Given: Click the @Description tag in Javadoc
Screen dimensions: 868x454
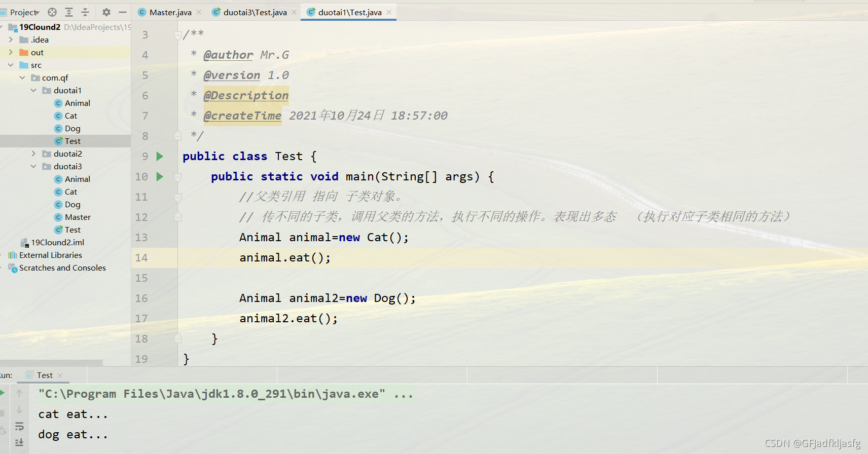Looking at the screenshot, I should (x=246, y=95).
